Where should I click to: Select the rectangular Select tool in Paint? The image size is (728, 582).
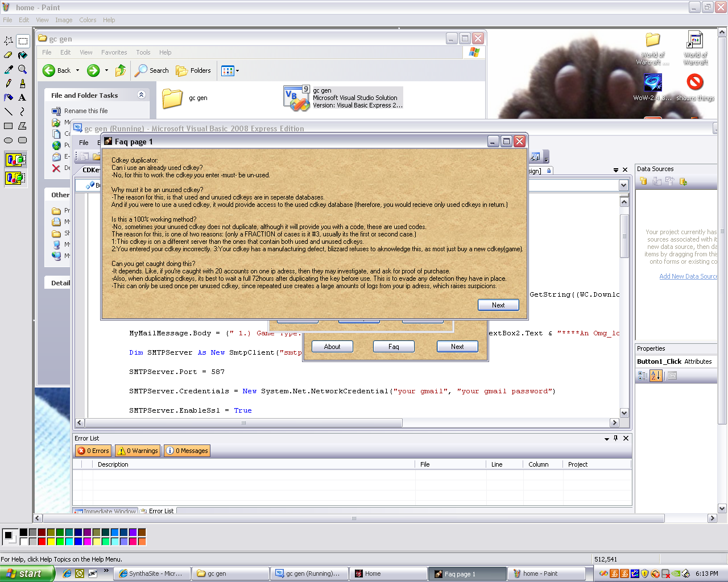[23, 41]
